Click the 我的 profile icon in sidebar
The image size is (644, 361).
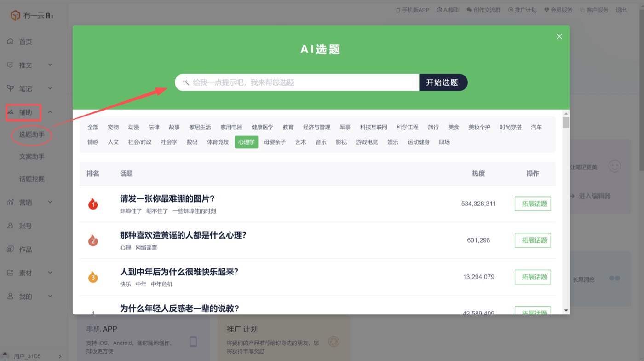11,296
